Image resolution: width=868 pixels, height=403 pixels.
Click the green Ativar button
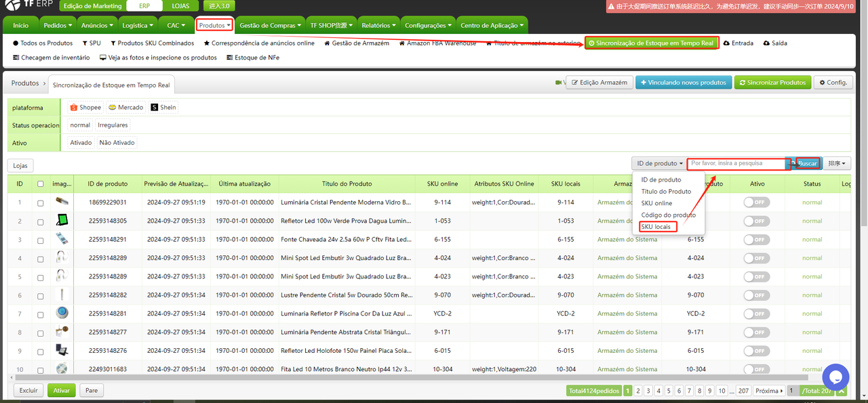(x=61, y=390)
